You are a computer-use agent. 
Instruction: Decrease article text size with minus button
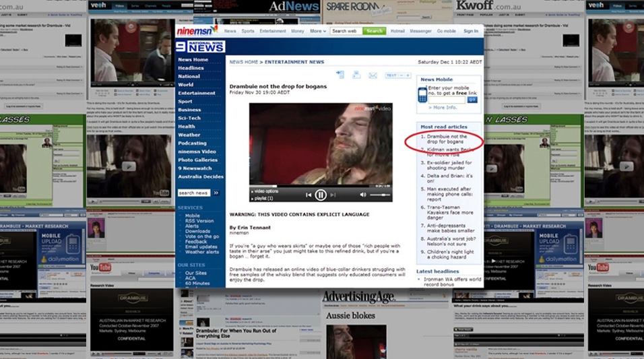pos(401,75)
